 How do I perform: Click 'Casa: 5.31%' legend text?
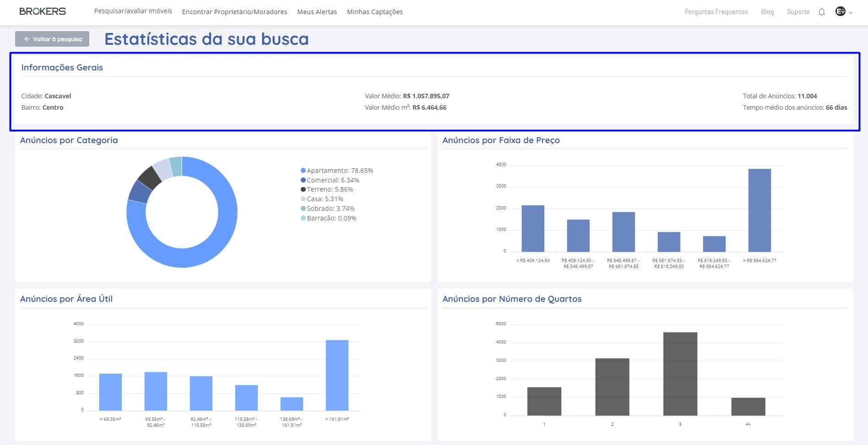325,199
